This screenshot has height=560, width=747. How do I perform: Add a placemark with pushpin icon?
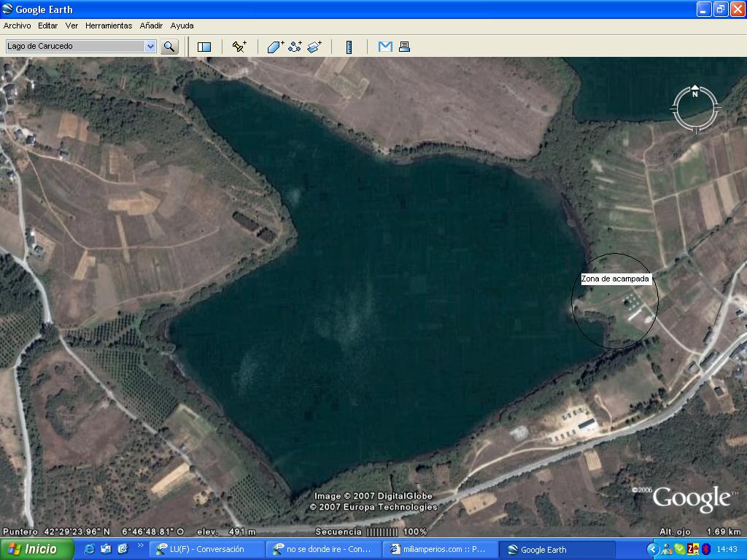239,47
